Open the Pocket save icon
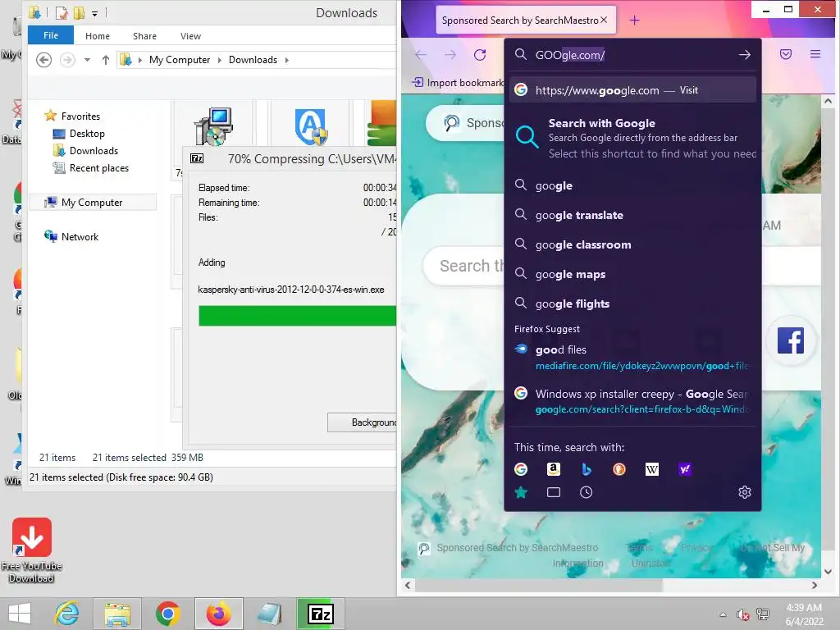 click(x=786, y=54)
